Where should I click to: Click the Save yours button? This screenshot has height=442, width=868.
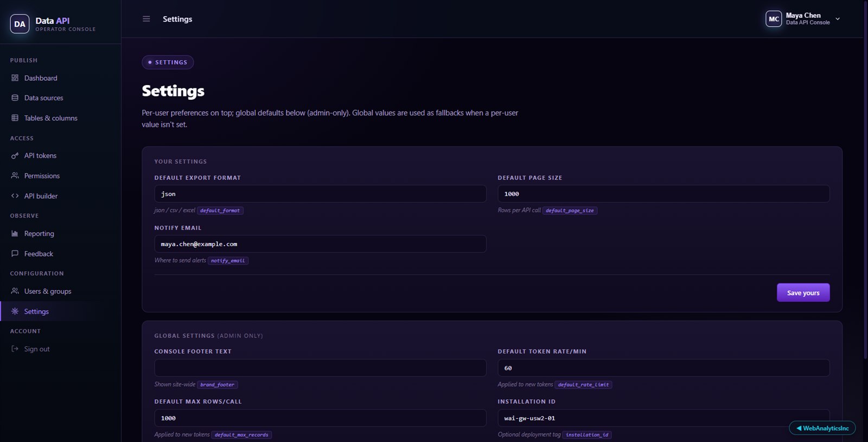coord(803,293)
